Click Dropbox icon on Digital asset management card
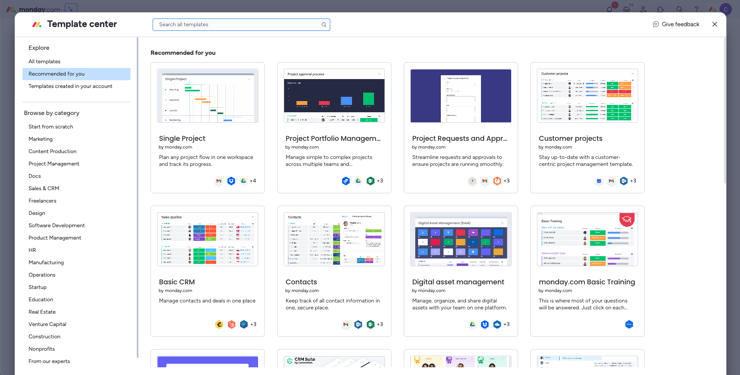740x375 pixels. tap(485, 324)
